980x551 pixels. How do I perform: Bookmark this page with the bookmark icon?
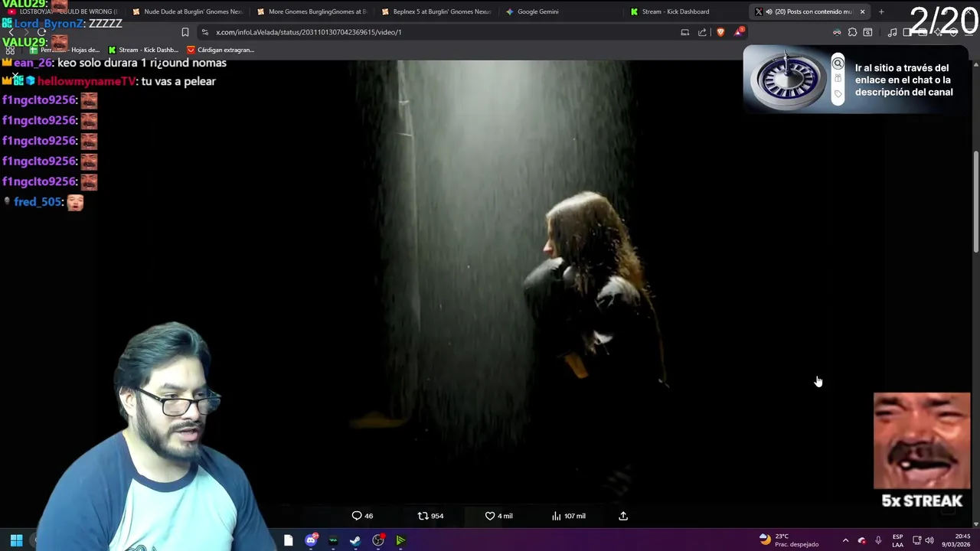click(185, 32)
